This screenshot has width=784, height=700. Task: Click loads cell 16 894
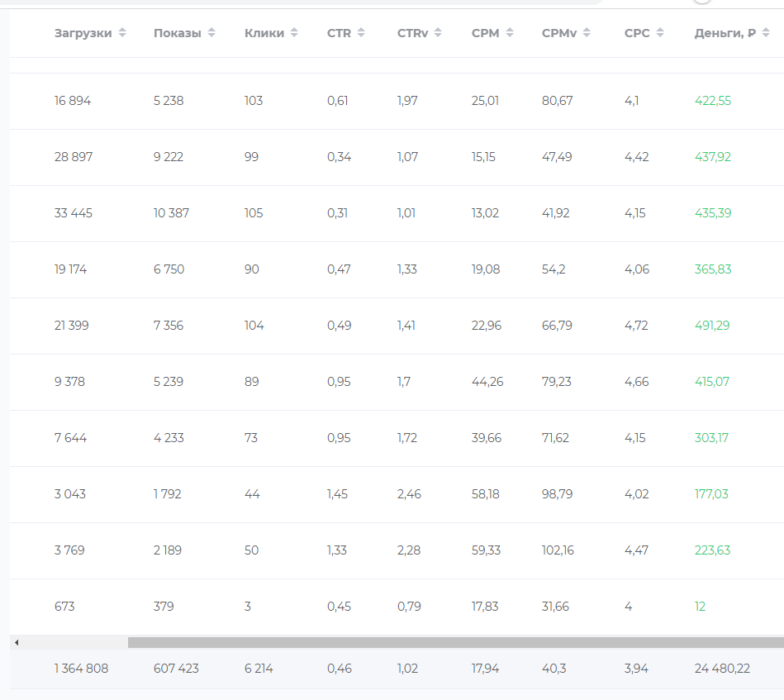click(x=73, y=101)
